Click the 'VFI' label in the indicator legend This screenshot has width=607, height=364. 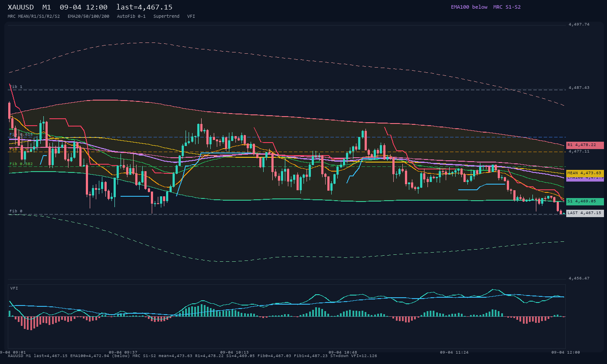(191, 16)
